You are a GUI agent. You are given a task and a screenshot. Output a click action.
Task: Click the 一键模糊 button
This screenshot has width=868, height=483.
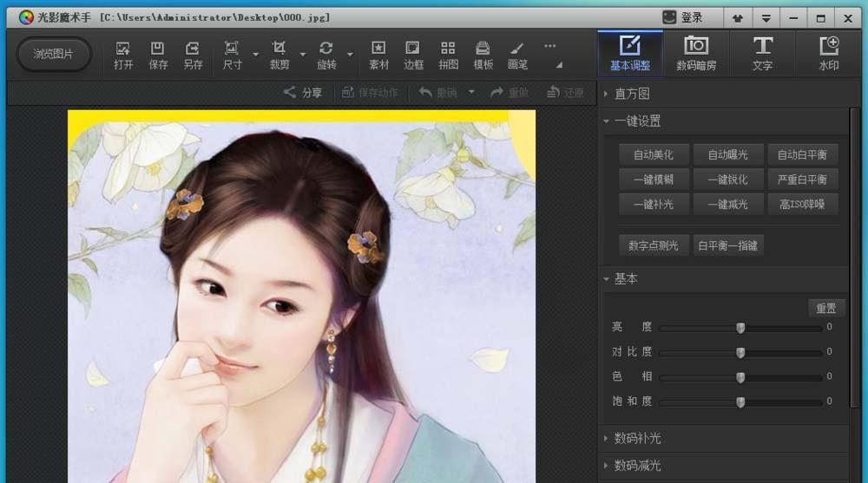pos(654,179)
